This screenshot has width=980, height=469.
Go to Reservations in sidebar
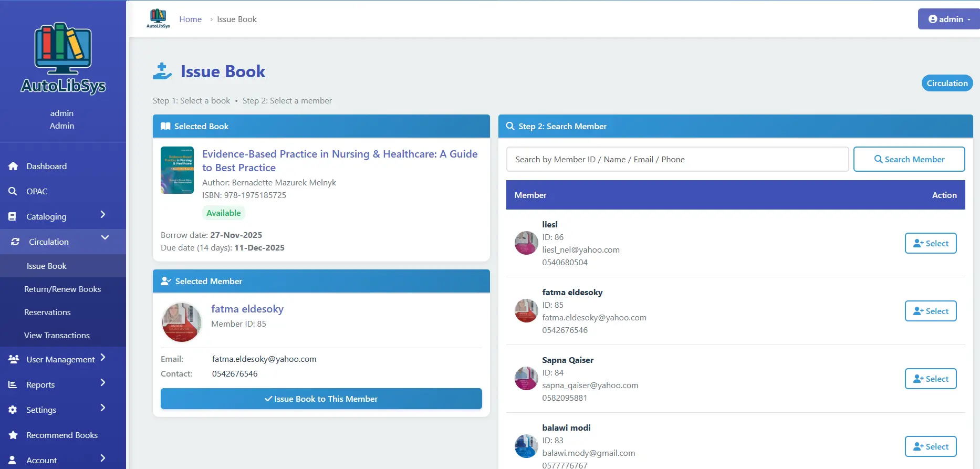click(47, 312)
